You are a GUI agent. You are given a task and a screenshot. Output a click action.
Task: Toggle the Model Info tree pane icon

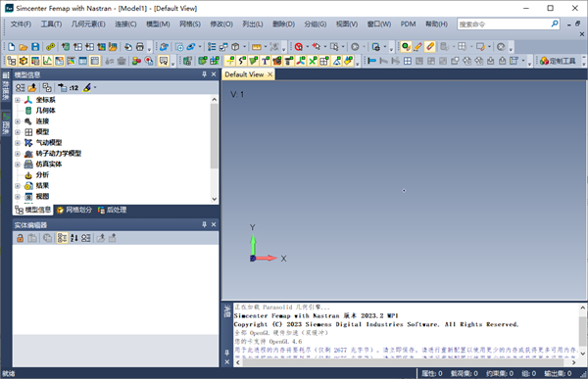click(x=11, y=61)
